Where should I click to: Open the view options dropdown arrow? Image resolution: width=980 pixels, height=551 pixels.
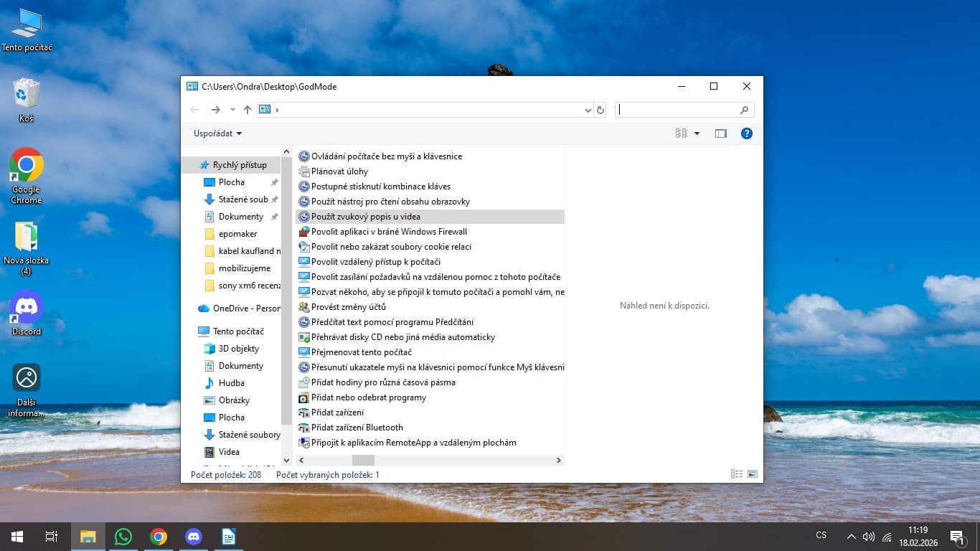coord(697,133)
